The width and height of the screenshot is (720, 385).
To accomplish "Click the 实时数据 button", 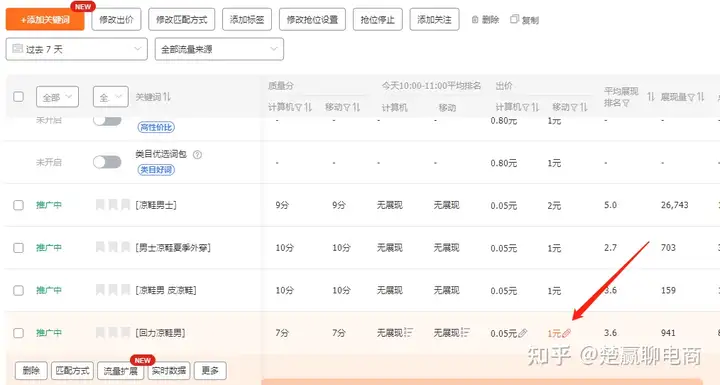I will pos(169,370).
